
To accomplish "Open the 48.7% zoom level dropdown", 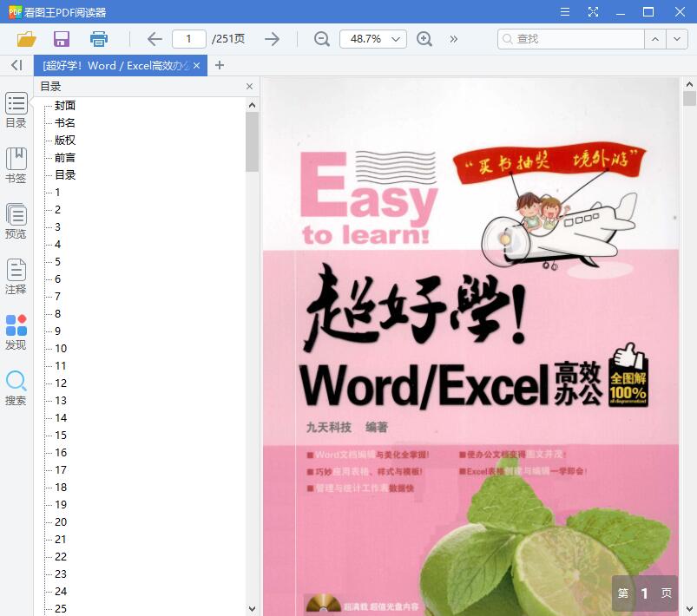I will (x=373, y=39).
